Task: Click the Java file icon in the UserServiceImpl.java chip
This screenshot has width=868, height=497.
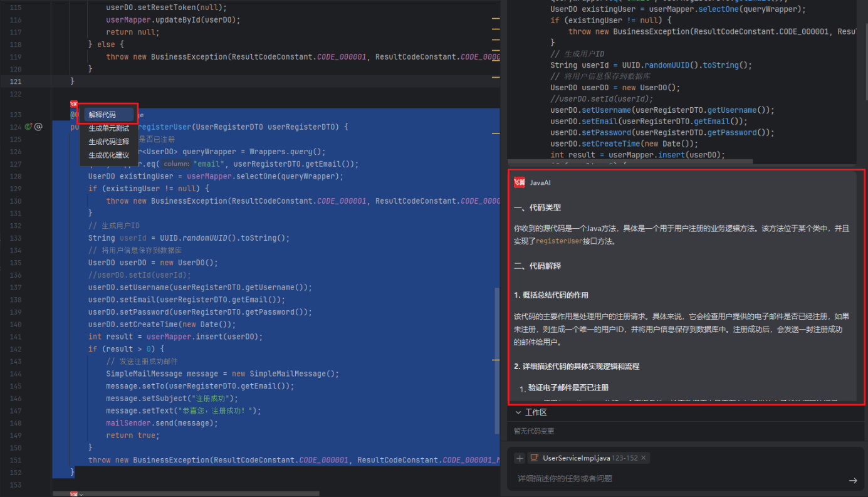Action: point(535,458)
